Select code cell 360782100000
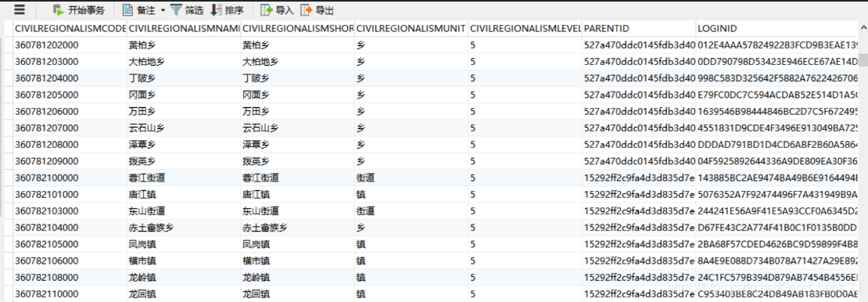868x302 pixels. [70, 178]
